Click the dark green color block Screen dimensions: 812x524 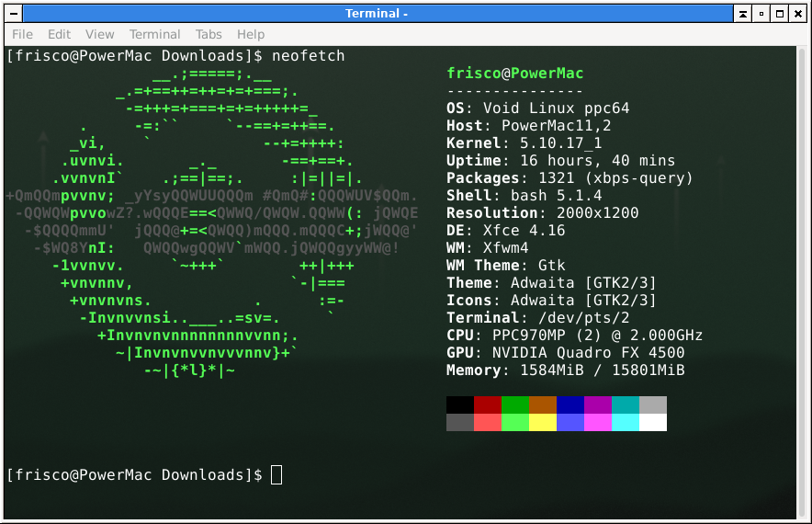(515, 404)
